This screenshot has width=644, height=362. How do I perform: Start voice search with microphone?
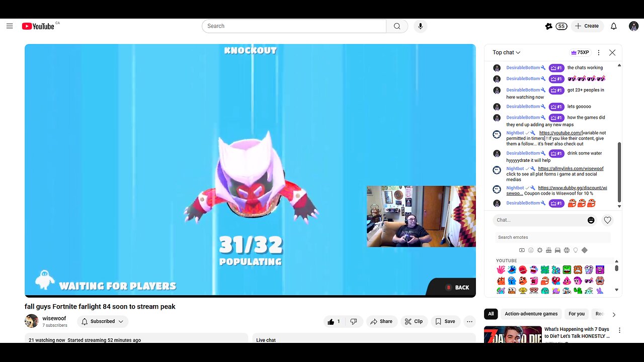(421, 26)
